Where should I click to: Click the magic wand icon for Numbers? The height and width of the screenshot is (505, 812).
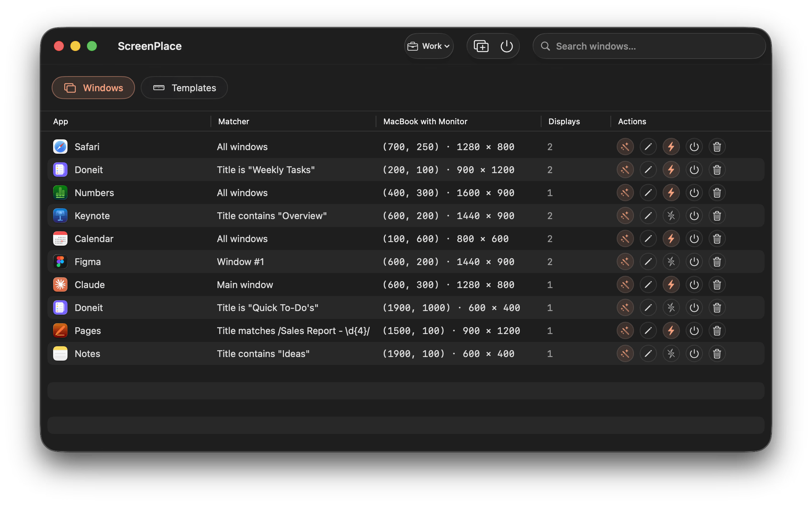click(x=625, y=193)
